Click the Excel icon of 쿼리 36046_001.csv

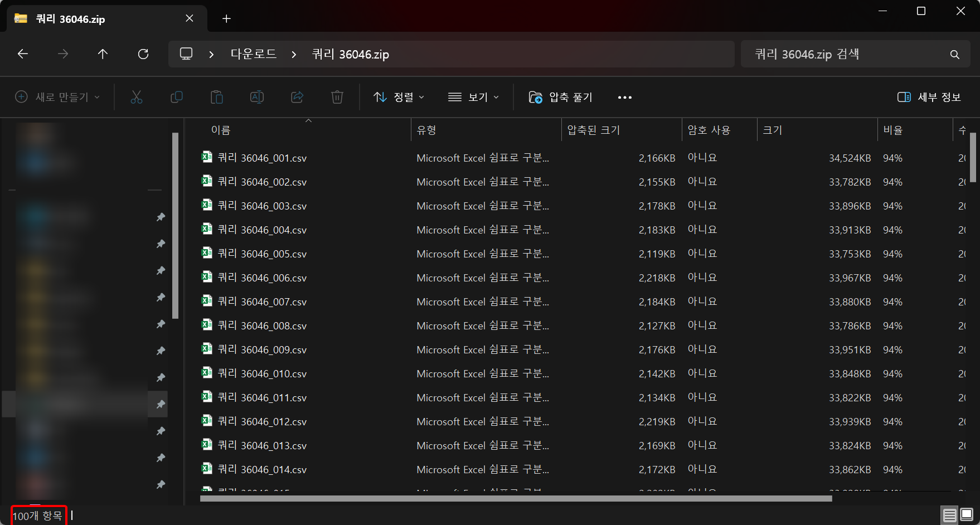(207, 157)
